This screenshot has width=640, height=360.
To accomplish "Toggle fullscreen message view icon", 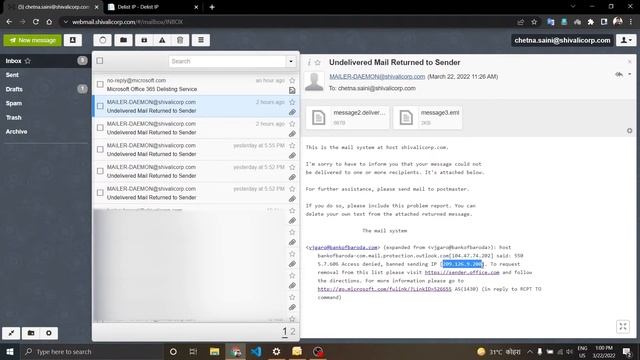I will [623, 327].
